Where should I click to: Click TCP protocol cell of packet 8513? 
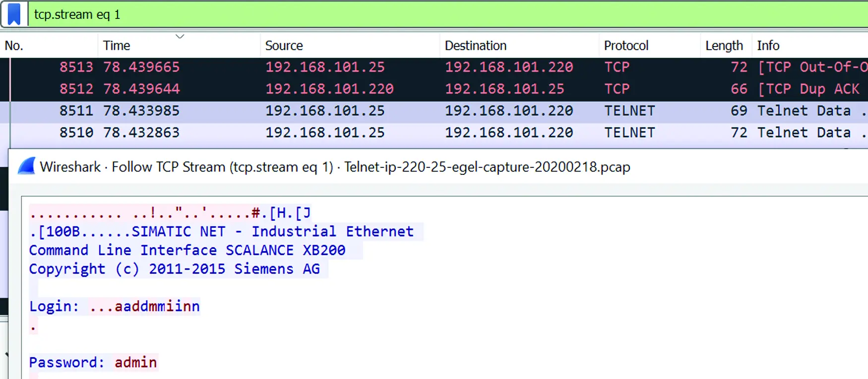[617, 67]
